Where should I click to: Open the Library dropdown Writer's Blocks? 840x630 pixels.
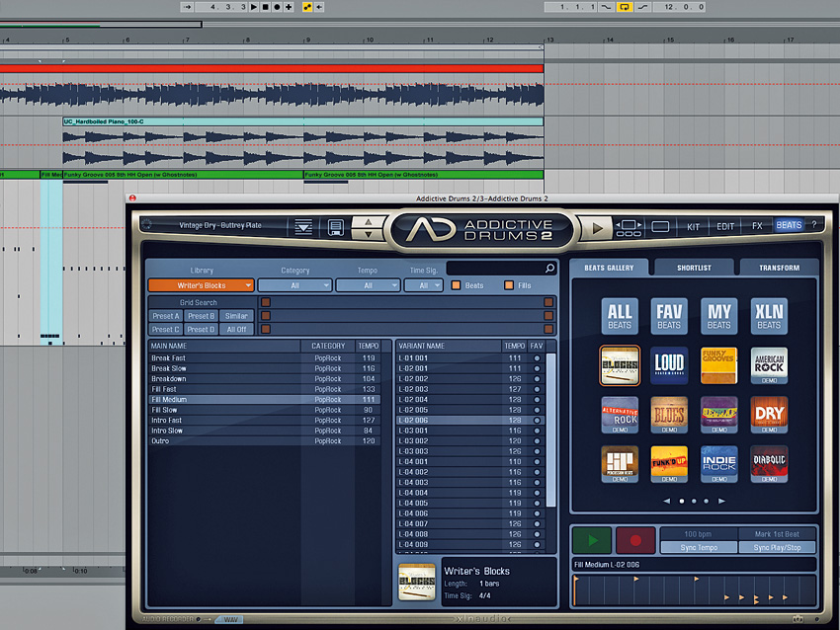tap(201, 285)
